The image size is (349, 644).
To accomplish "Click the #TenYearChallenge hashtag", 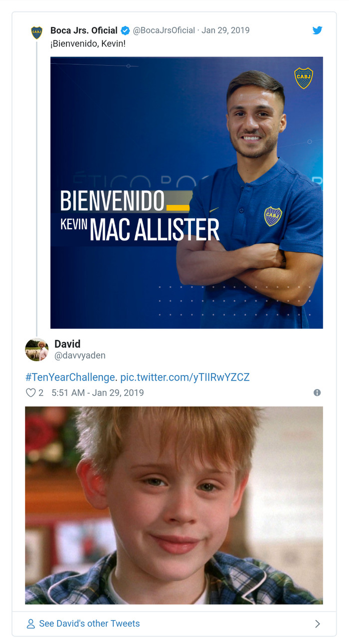I will tap(70, 377).
